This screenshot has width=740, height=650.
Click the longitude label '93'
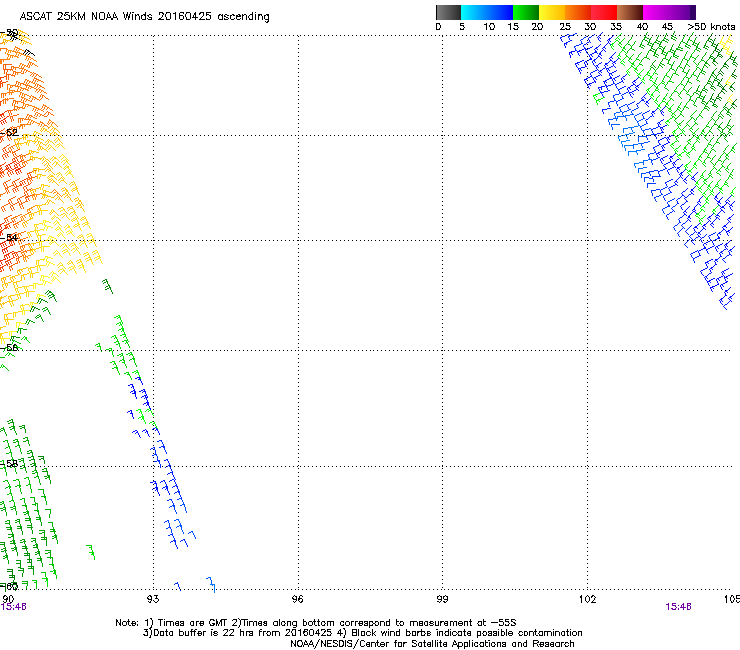coord(153,599)
